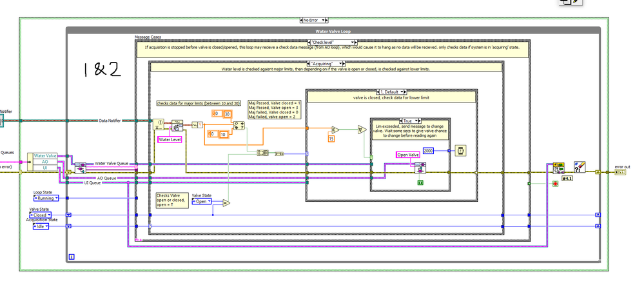Open the Valve State Open enum constant
The width and height of the screenshot is (644, 285).
pyautogui.click(x=202, y=201)
